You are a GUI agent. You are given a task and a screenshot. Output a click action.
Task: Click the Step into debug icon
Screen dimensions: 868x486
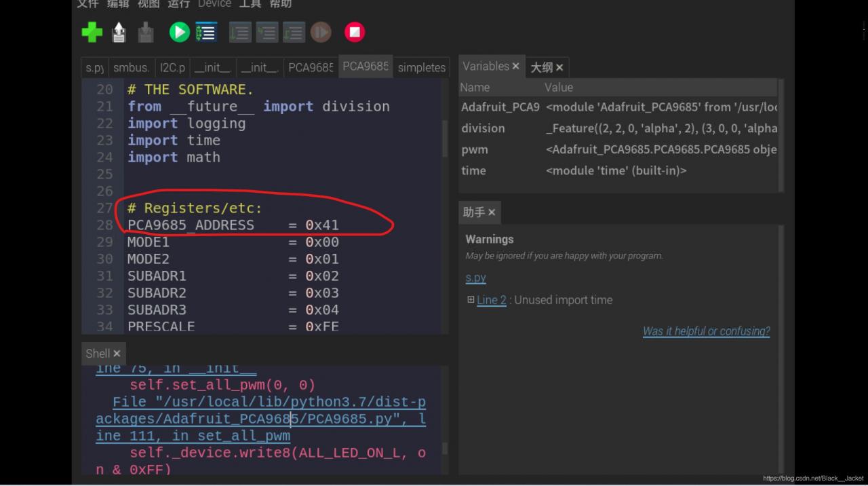(267, 32)
